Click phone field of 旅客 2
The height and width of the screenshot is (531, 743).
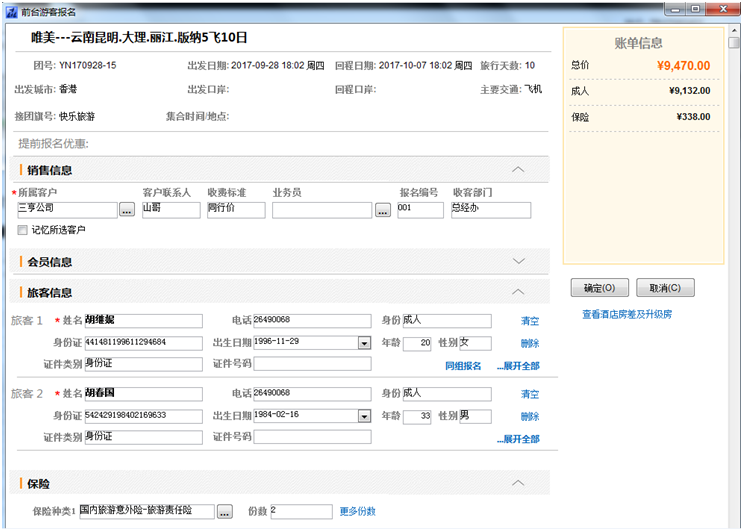(312, 394)
